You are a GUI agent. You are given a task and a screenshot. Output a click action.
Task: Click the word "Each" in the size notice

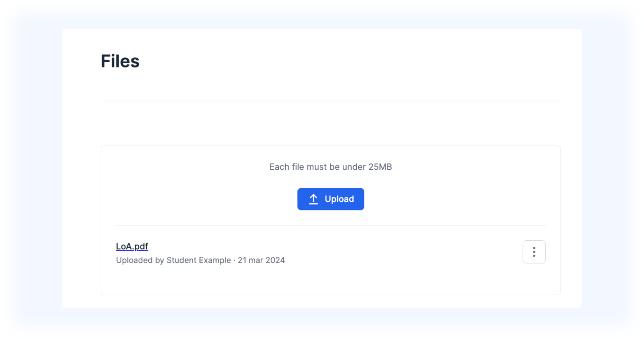pyautogui.click(x=279, y=167)
